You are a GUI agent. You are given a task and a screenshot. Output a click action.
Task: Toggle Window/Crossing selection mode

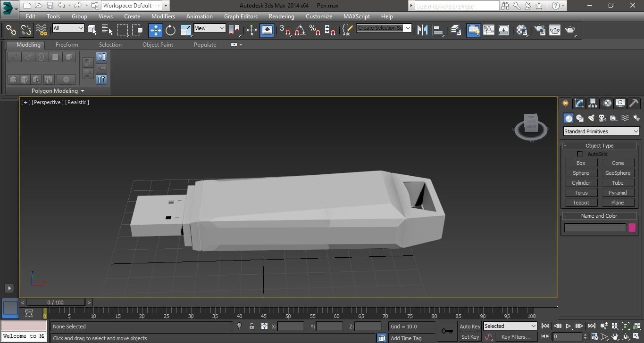tap(138, 30)
